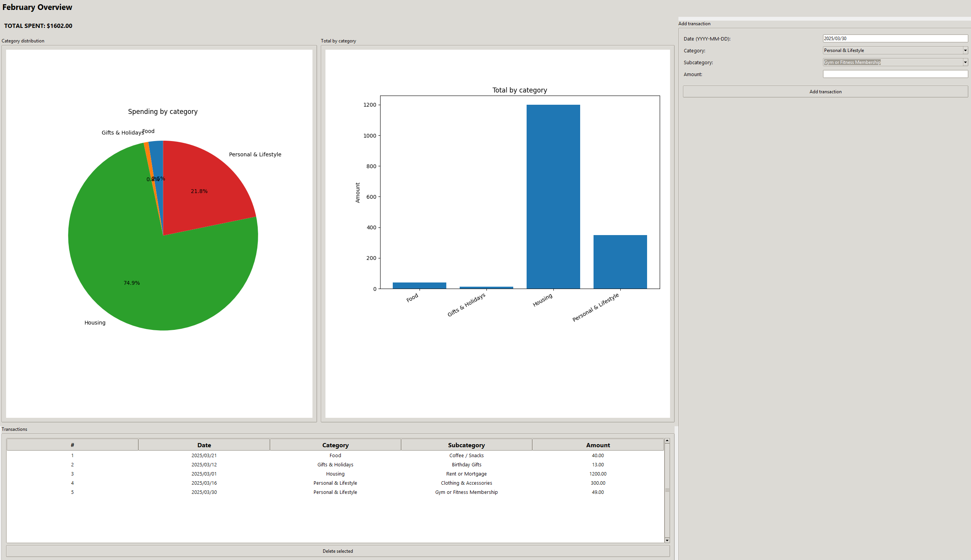
Task: Click the transactions scrollbar down arrow
Action: (x=667, y=541)
